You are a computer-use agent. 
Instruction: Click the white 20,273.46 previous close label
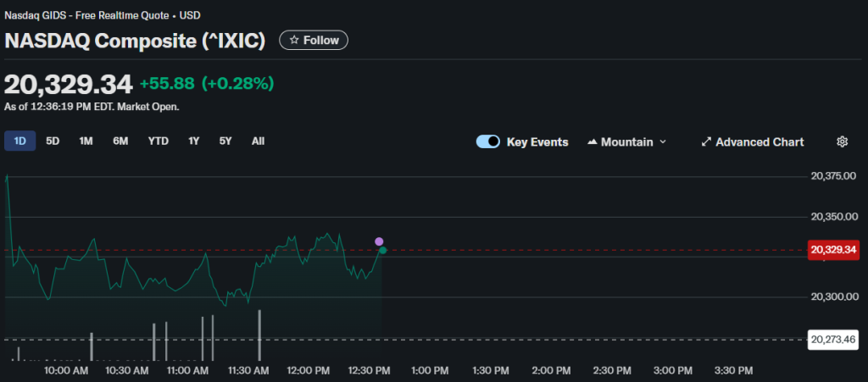point(833,340)
